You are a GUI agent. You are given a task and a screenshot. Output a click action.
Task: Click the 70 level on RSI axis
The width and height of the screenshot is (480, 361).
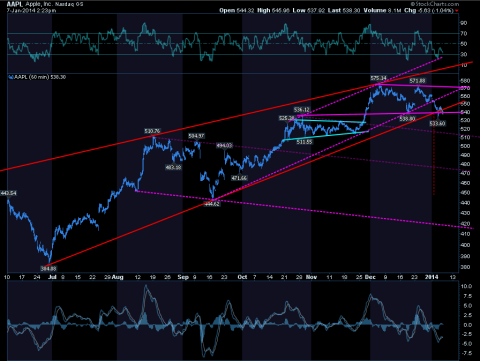coord(464,34)
